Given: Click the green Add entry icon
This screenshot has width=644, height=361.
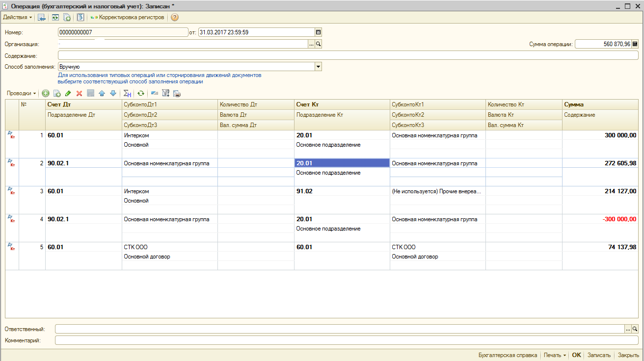Looking at the screenshot, I should (46, 93).
